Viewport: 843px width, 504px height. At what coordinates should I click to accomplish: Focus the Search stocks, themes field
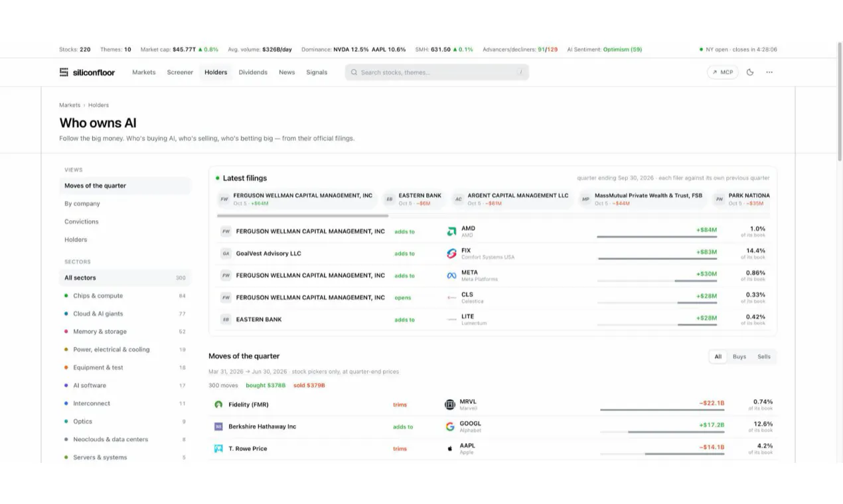pos(437,72)
